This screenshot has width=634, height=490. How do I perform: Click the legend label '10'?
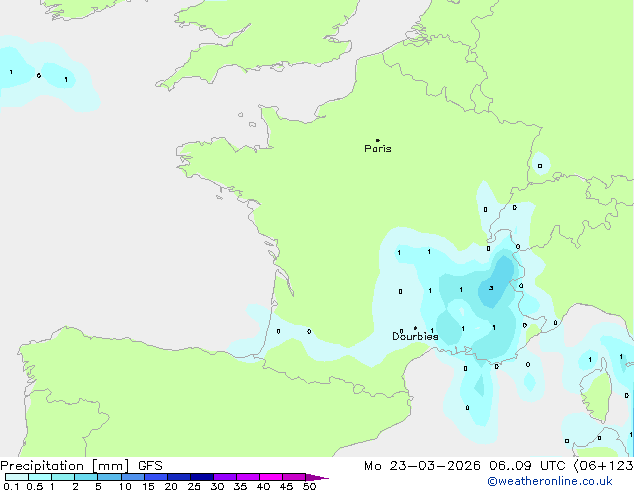click(x=125, y=486)
